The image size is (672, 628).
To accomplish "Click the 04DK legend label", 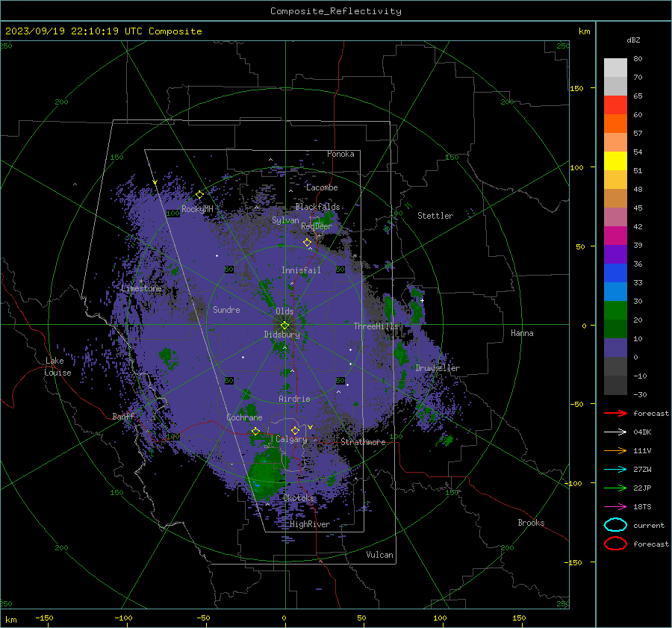I will tap(642, 432).
